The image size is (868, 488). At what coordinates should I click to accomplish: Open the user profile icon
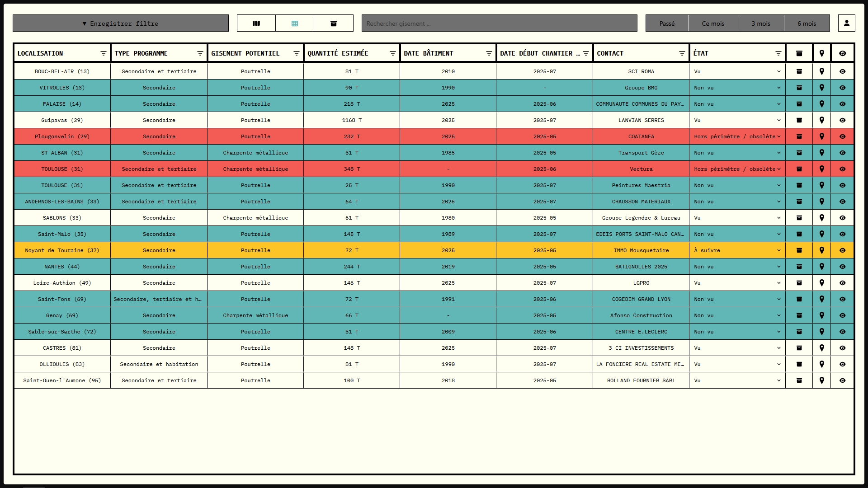846,23
